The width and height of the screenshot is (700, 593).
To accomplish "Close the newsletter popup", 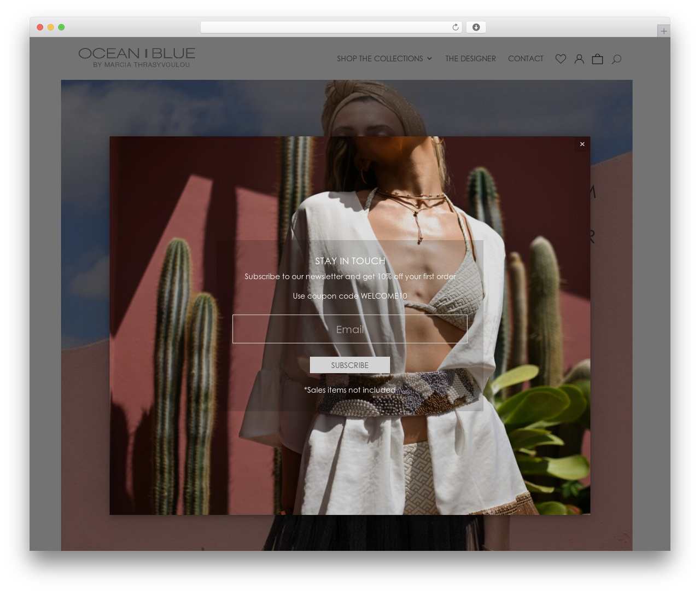I will (582, 144).
